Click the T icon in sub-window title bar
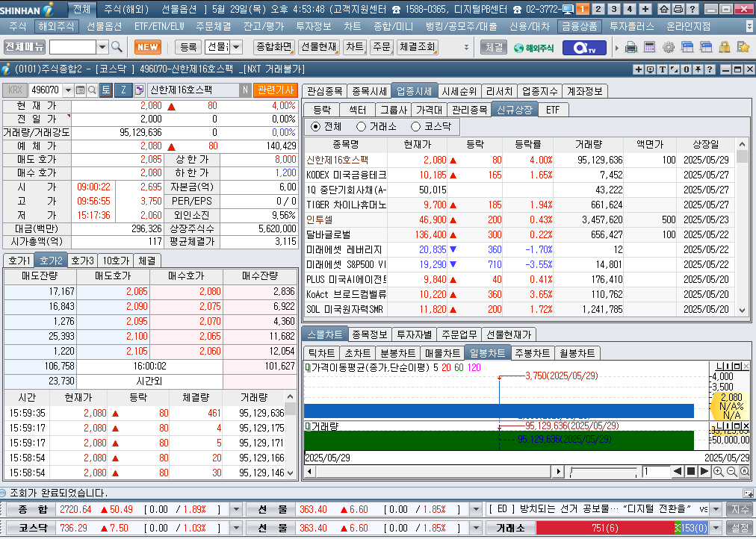Viewport: 756px width, 539px height. [x=663, y=70]
